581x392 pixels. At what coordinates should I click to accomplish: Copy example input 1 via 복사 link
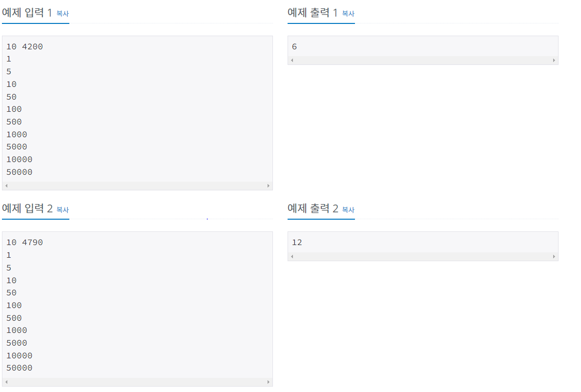coord(62,14)
